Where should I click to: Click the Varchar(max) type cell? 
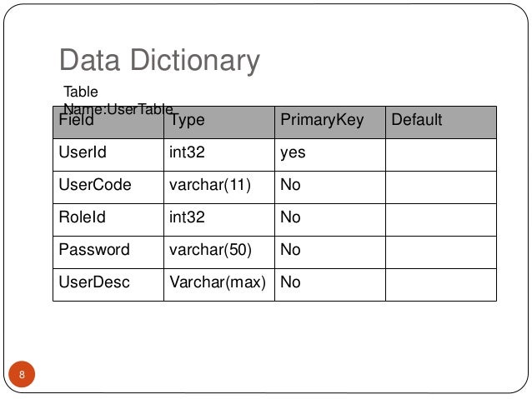[219, 285]
